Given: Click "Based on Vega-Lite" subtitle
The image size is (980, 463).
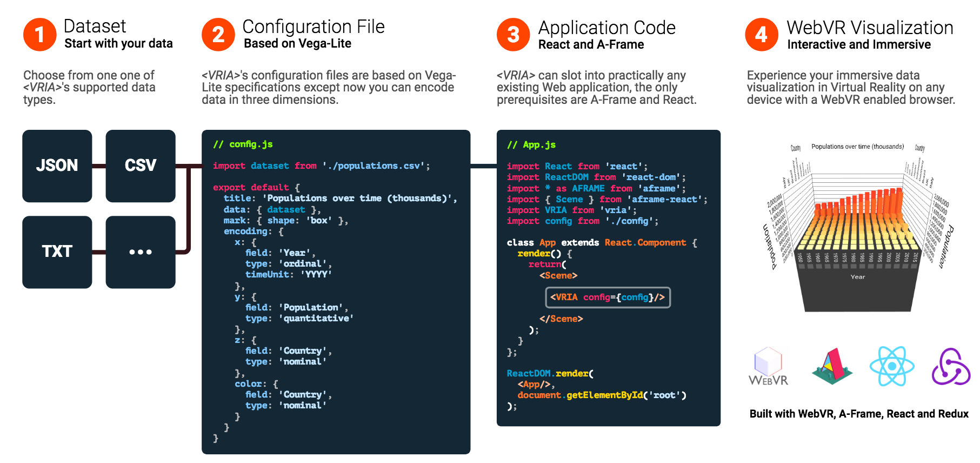Looking at the screenshot, I should click(x=298, y=43).
